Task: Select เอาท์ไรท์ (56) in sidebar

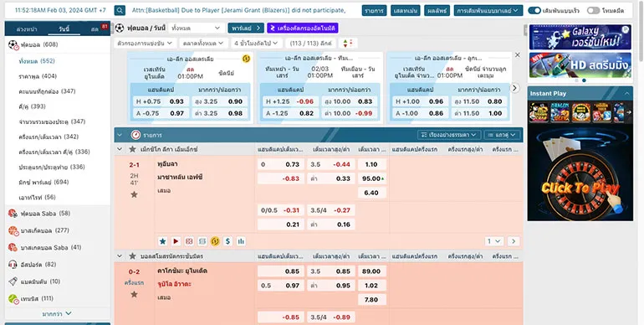Action: pyautogui.click(x=37, y=198)
